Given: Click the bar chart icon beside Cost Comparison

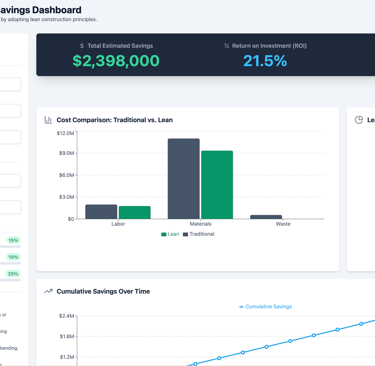Looking at the screenshot, I should pyautogui.click(x=48, y=120).
